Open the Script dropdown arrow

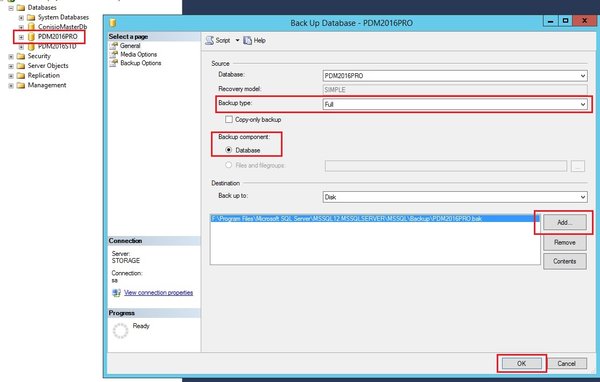[237, 40]
